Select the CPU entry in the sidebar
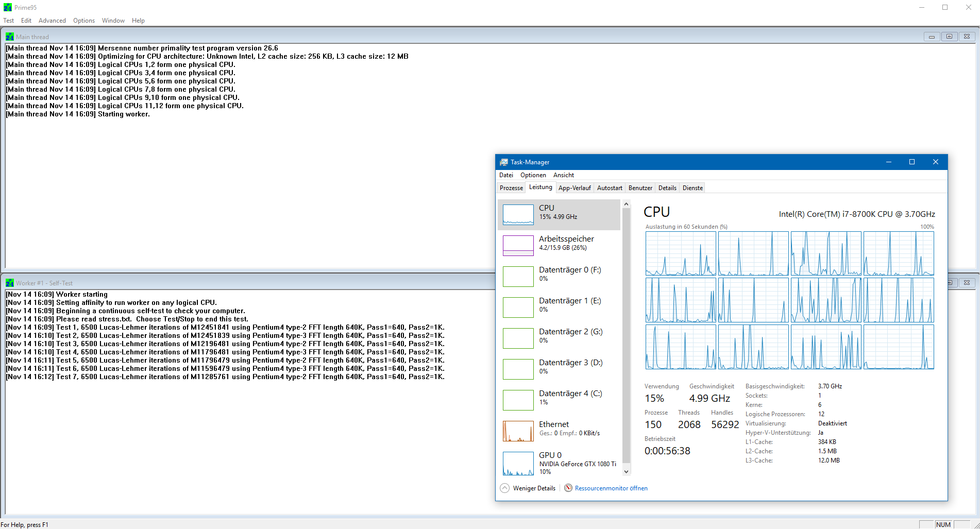The image size is (980, 529). 559,214
